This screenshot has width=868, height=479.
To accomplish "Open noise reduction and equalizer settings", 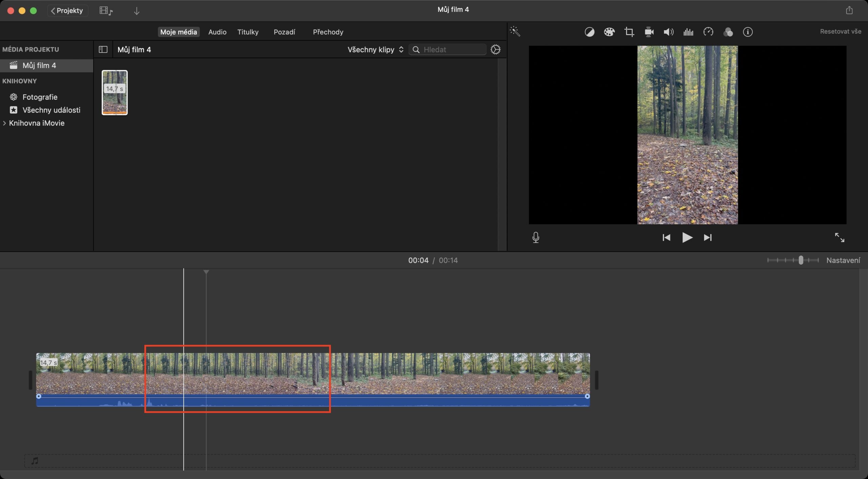I will (x=688, y=32).
